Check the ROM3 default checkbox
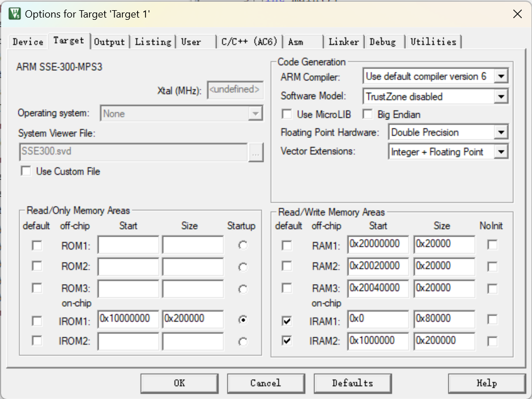The width and height of the screenshot is (532, 399). click(x=37, y=288)
